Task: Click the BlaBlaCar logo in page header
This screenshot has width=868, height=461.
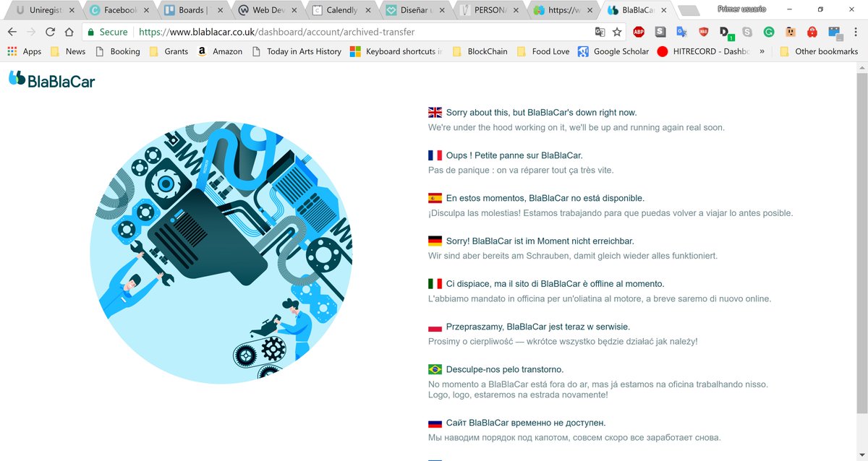Action: coord(51,79)
